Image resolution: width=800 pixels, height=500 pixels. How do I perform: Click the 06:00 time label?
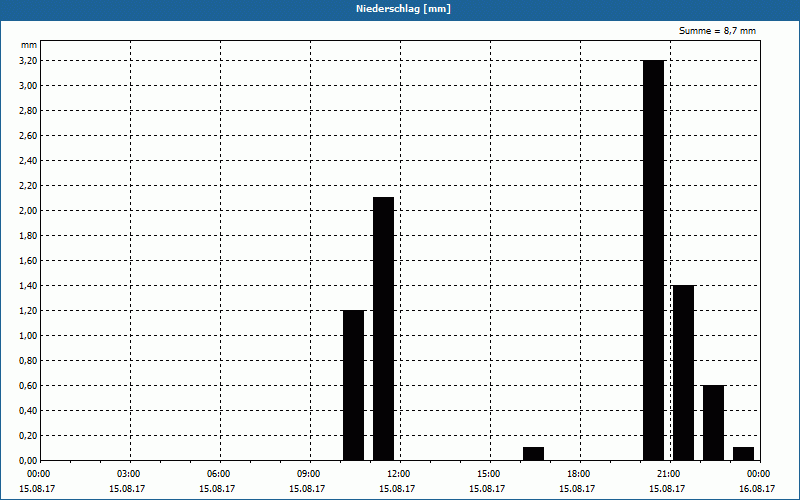coord(218,474)
